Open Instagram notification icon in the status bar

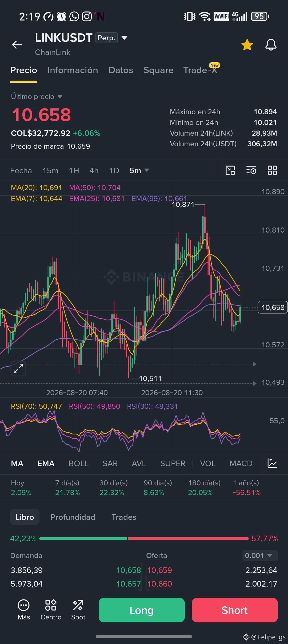click(87, 17)
